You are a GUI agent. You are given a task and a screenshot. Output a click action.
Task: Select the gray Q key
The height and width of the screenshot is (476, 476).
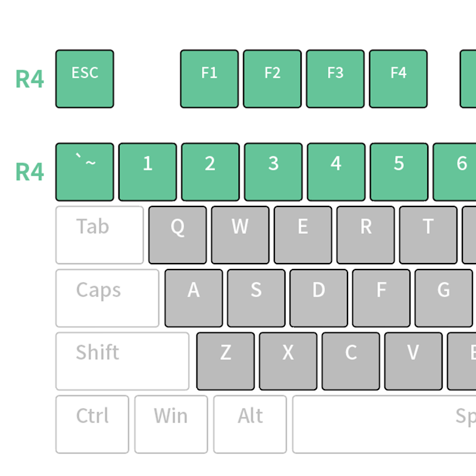pos(177,235)
